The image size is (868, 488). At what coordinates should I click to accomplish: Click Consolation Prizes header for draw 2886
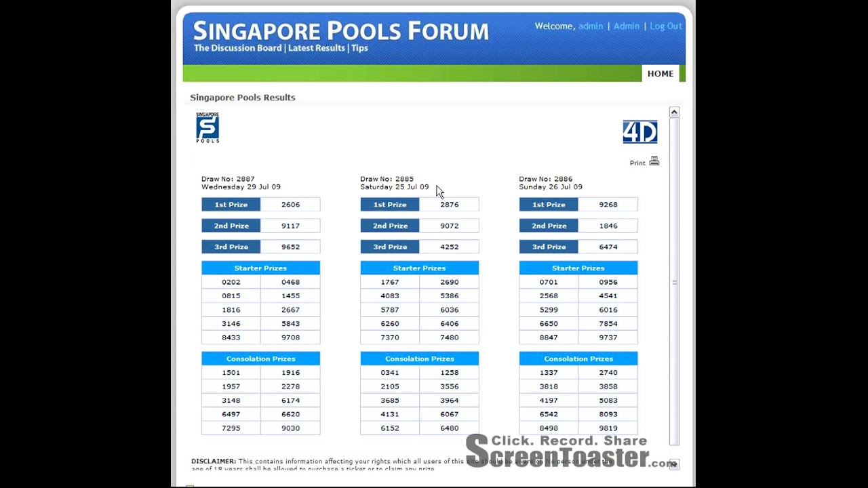pyautogui.click(x=578, y=359)
